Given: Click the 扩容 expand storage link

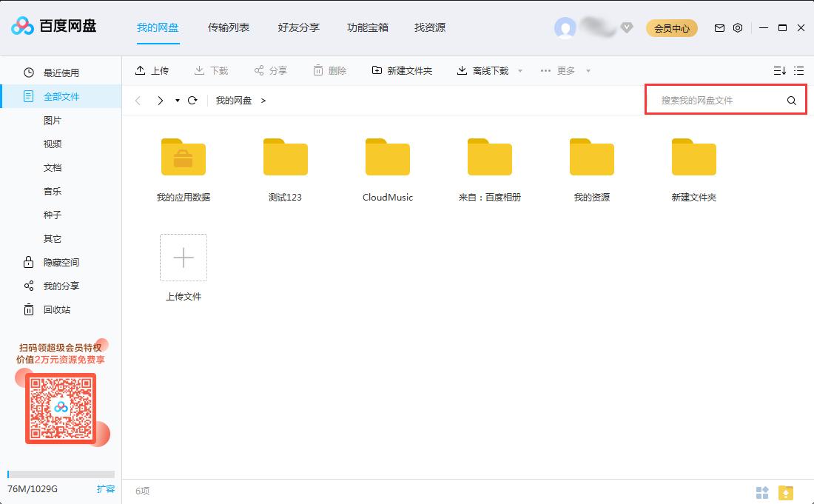Looking at the screenshot, I should 105,489.
